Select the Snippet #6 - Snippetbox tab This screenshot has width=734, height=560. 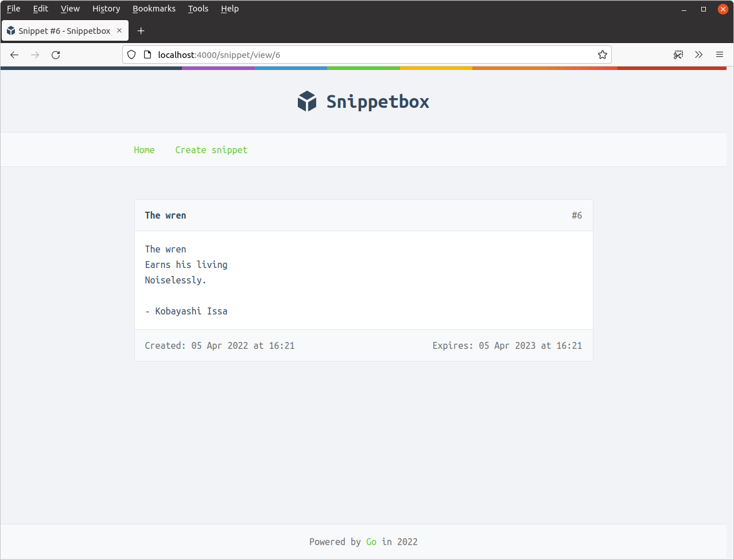[63, 31]
